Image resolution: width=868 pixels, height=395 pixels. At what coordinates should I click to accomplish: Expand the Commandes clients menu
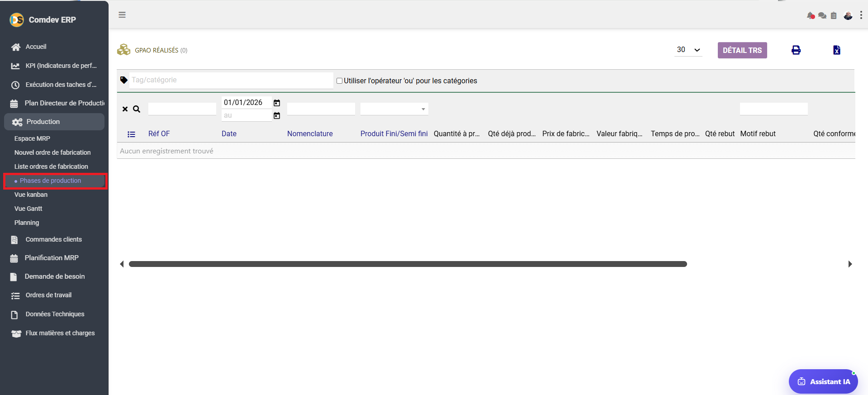(x=54, y=239)
